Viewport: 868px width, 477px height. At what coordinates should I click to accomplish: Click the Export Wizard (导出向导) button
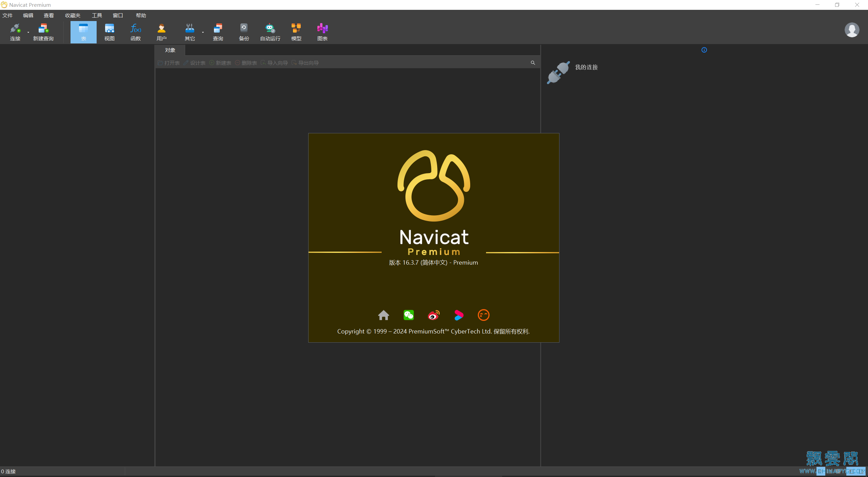[305, 63]
